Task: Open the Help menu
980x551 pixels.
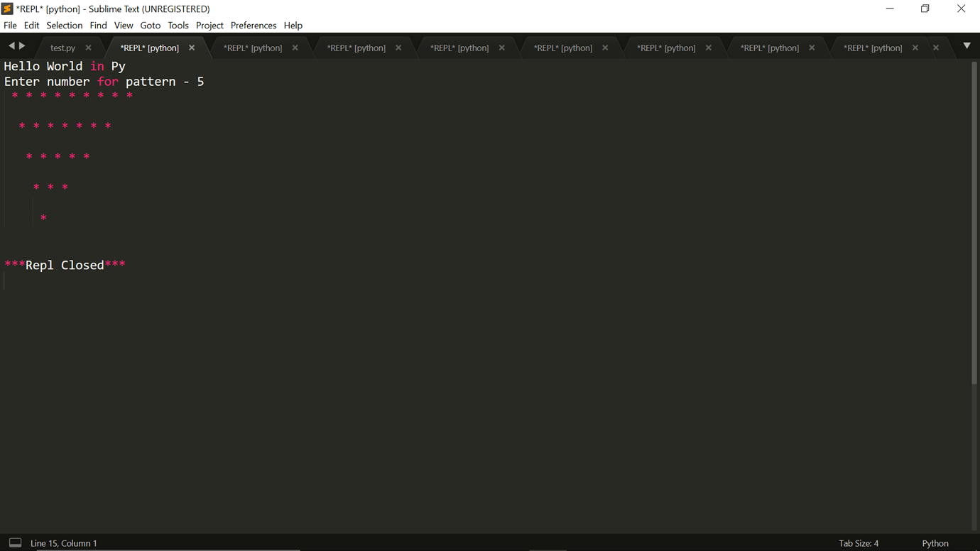Action: click(x=293, y=25)
